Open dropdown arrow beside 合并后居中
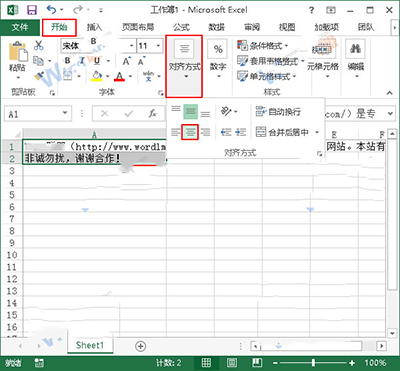Image resolution: width=400 pixels, height=371 pixels. point(317,132)
